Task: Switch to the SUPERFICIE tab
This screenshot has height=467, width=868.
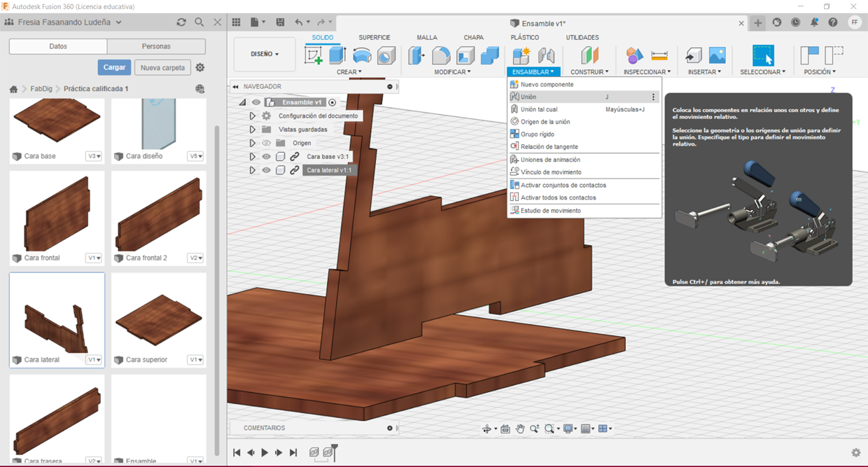Action: coord(374,38)
